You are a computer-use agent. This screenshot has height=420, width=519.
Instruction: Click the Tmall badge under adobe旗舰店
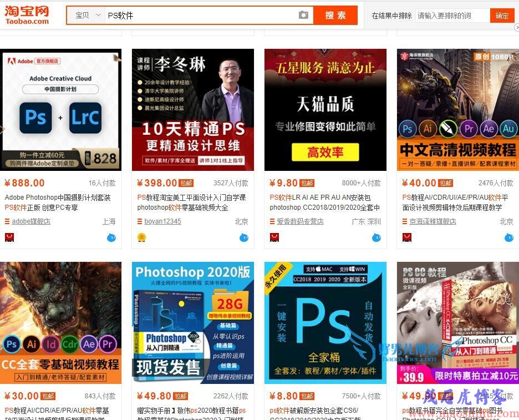pyautogui.click(x=9, y=237)
